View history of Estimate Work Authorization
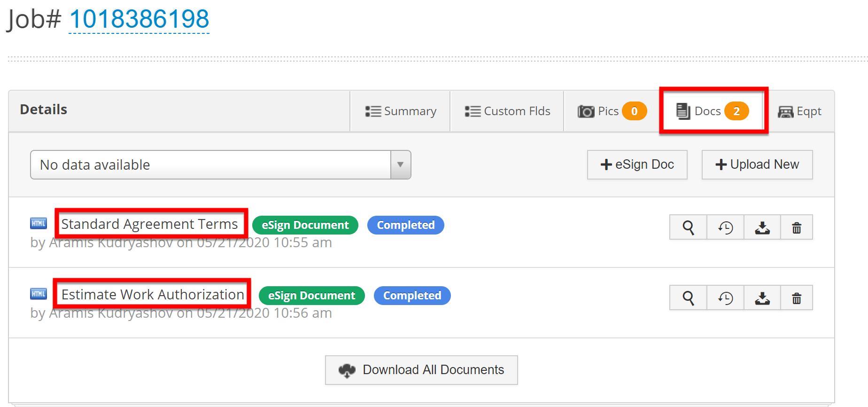This screenshot has width=868, height=407. pyautogui.click(x=725, y=298)
